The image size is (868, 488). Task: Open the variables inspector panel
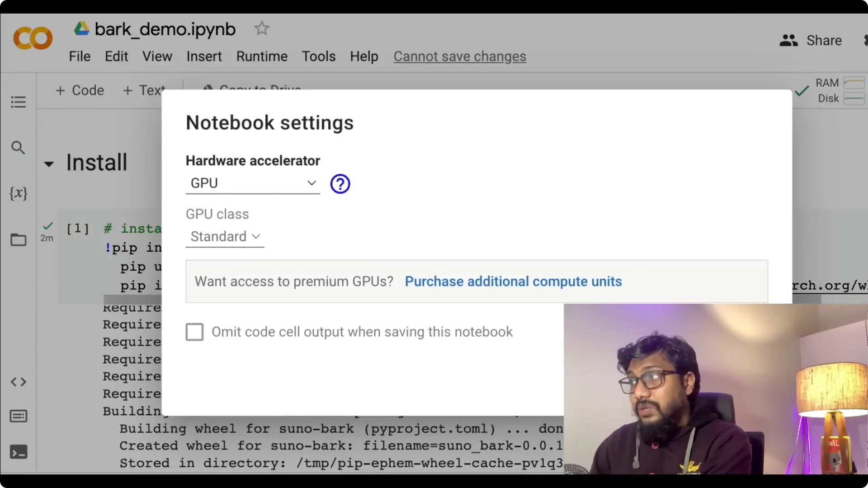point(18,194)
